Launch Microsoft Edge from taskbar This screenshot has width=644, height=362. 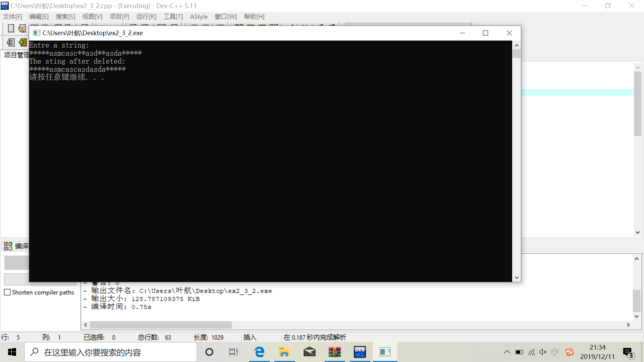point(259,352)
